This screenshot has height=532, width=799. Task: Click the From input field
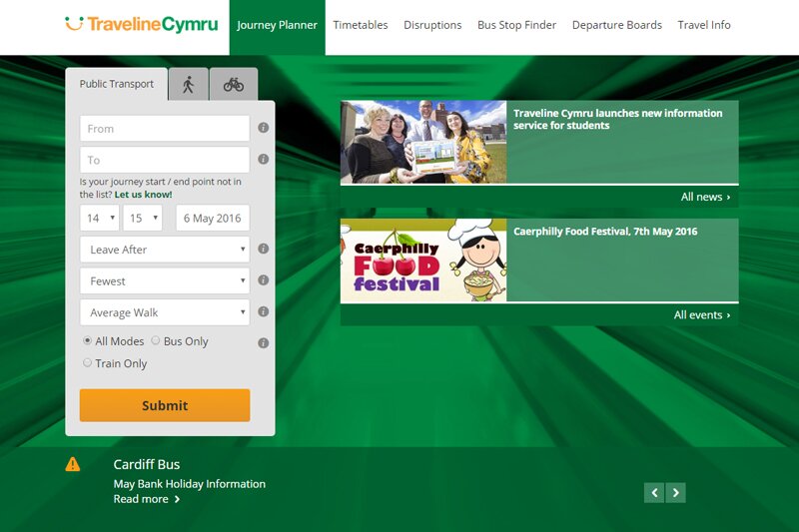[x=165, y=129]
